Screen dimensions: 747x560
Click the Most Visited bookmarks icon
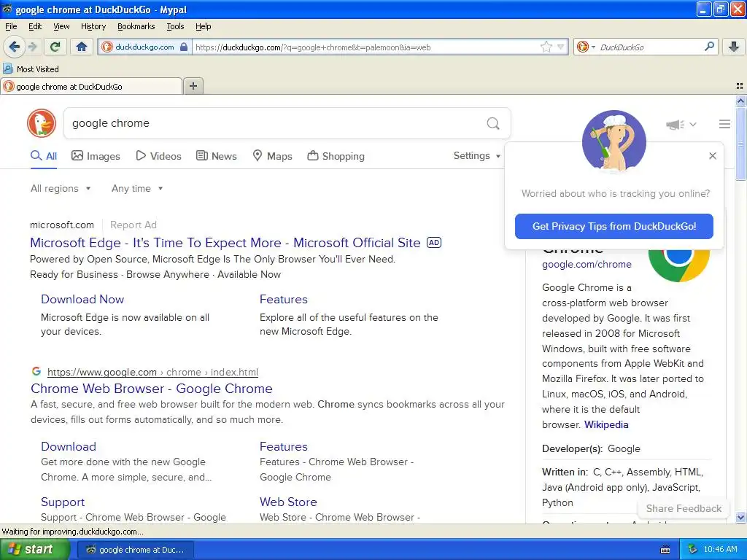coord(7,69)
